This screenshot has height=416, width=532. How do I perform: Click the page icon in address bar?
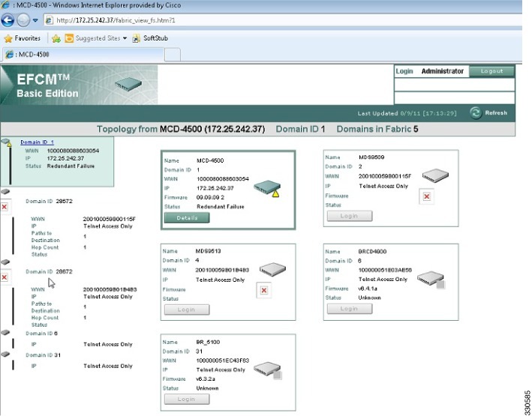click(x=50, y=20)
